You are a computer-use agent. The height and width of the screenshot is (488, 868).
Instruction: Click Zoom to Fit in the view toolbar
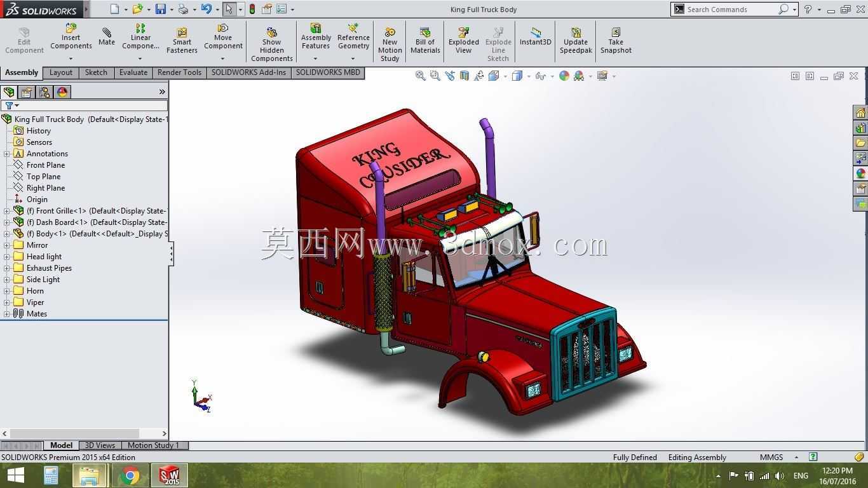pyautogui.click(x=421, y=76)
